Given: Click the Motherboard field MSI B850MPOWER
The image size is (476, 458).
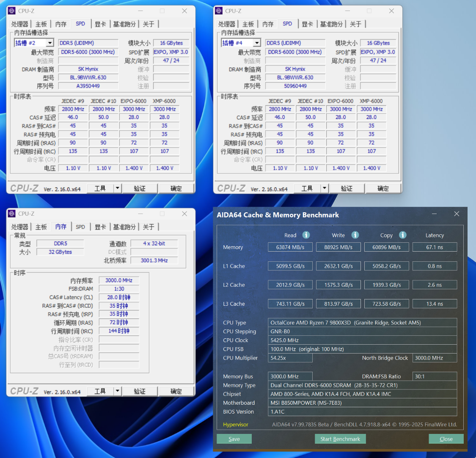Looking at the screenshot, I should (363, 403).
